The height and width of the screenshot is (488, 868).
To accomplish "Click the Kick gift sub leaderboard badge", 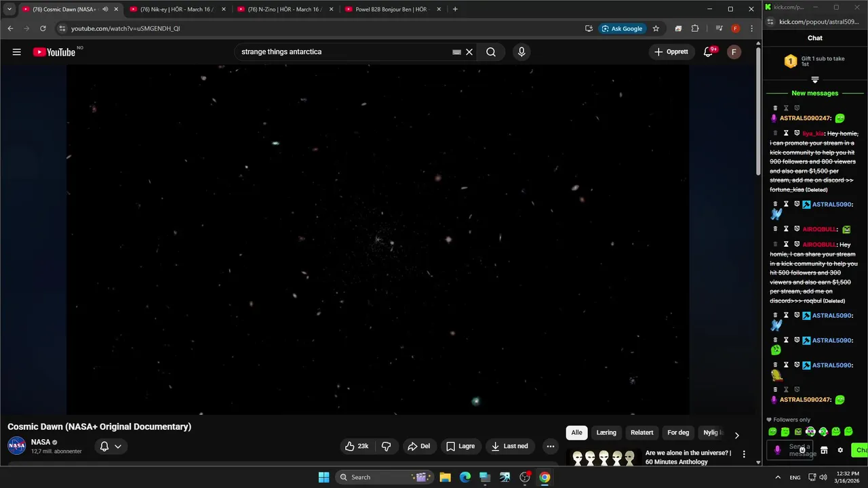I will (x=790, y=62).
